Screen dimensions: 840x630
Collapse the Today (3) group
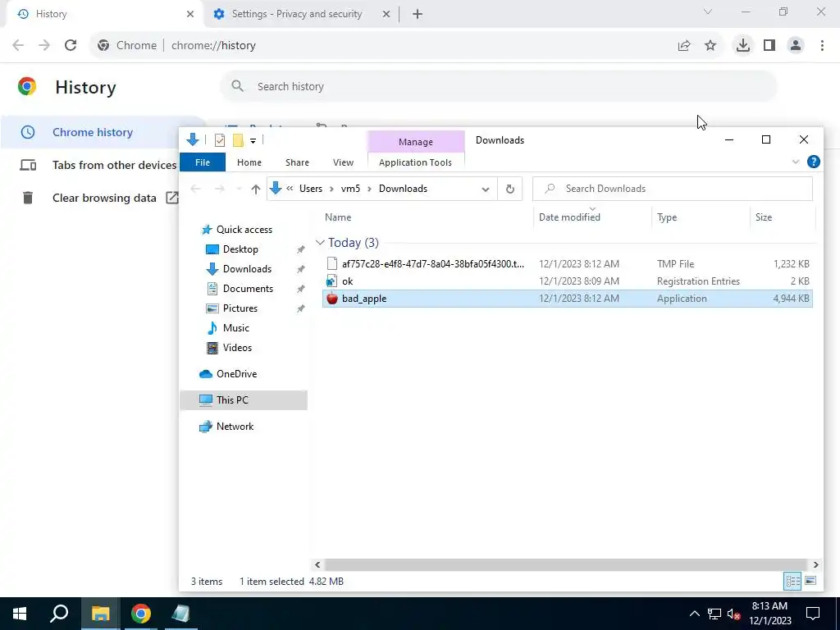[x=320, y=243]
